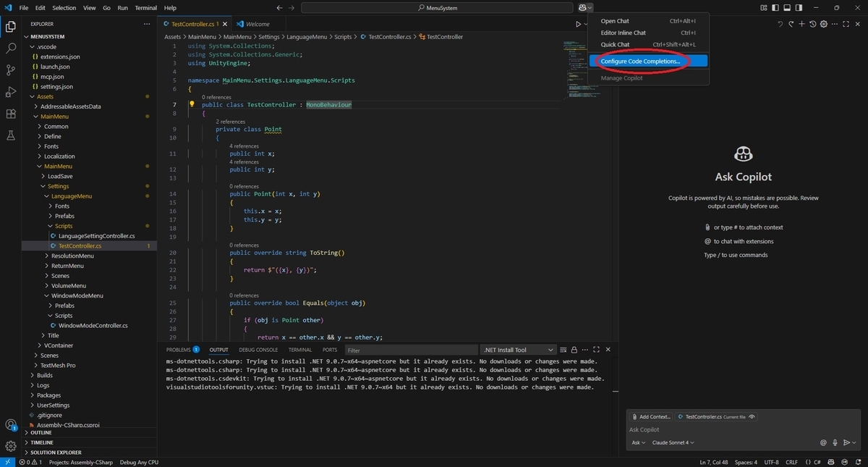Open the Testing flask view
Screen dimensions: 868x467
pyautogui.click(x=11, y=135)
